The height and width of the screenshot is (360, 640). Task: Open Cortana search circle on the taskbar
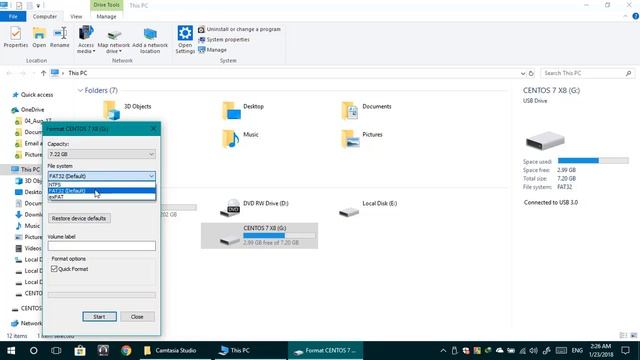(34, 351)
